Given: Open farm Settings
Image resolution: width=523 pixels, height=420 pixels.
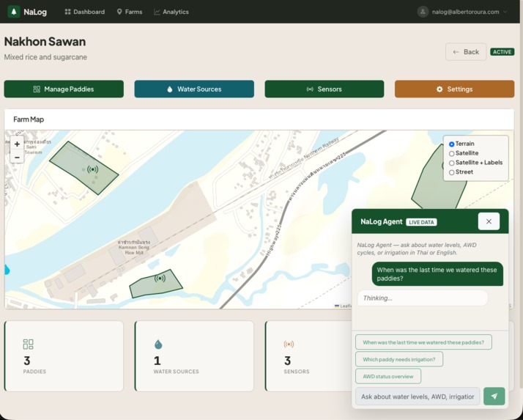Looking at the screenshot, I should click(454, 89).
